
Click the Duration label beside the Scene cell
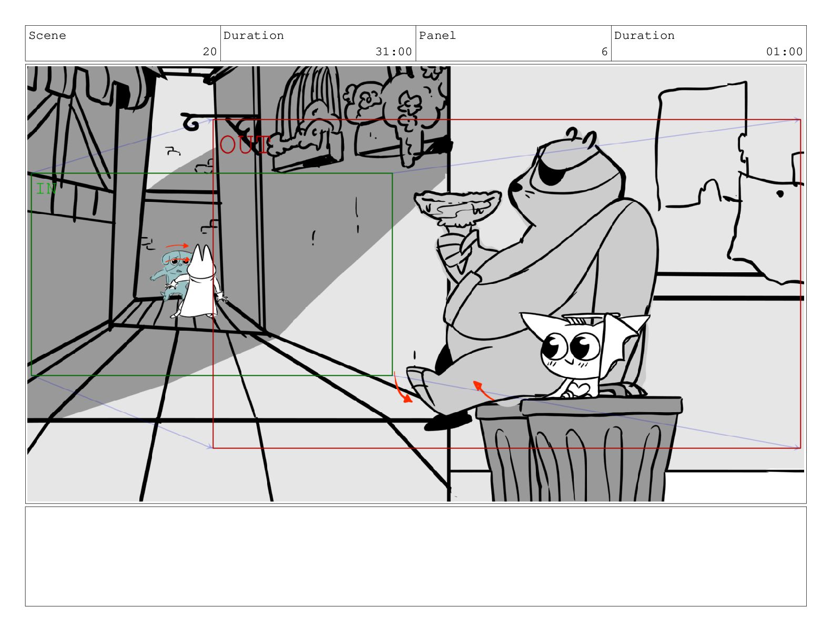point(253,36)
